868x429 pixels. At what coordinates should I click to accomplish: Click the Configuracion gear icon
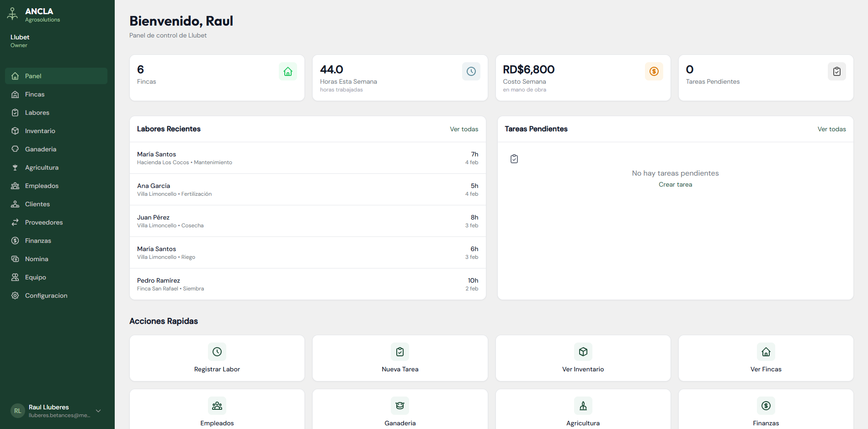pyautogui.click(x=15, y=295)
